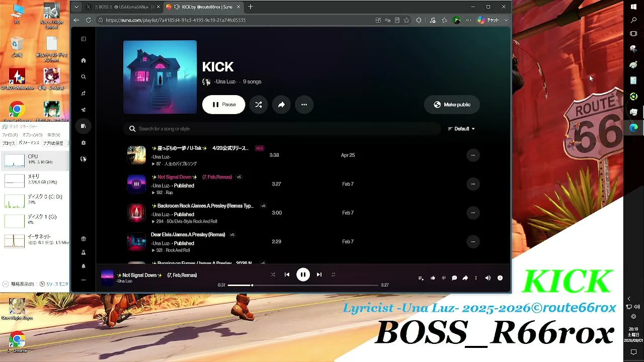Pause playback in the bottom player

coord(303,275)
